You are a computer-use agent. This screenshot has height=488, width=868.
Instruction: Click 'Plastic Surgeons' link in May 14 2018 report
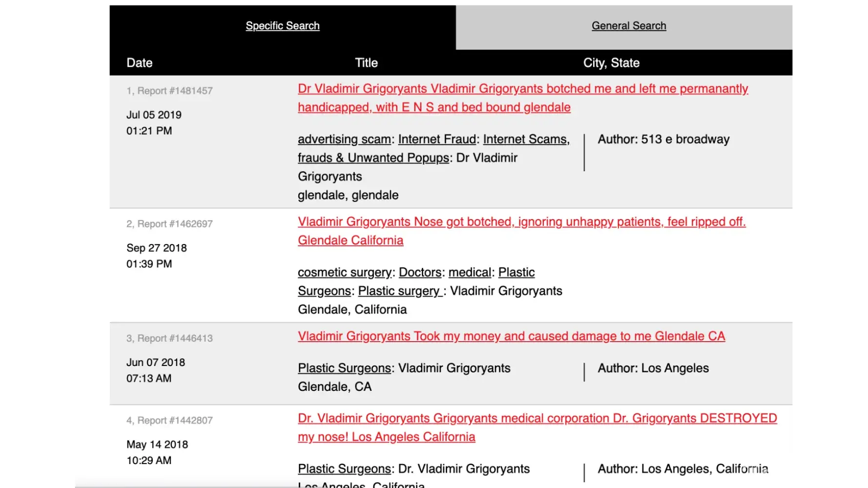pos(344,469)
